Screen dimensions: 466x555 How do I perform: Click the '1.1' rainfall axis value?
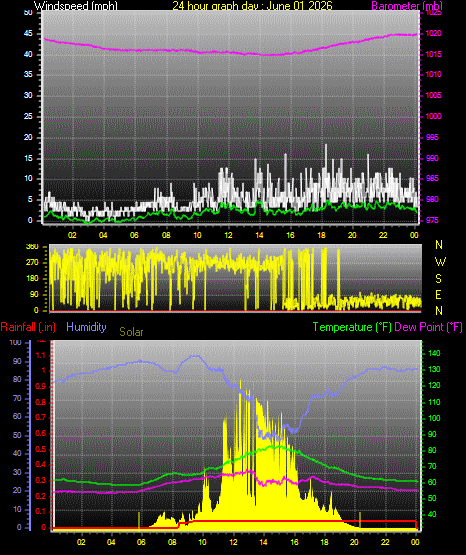click(x=41, y=355)
